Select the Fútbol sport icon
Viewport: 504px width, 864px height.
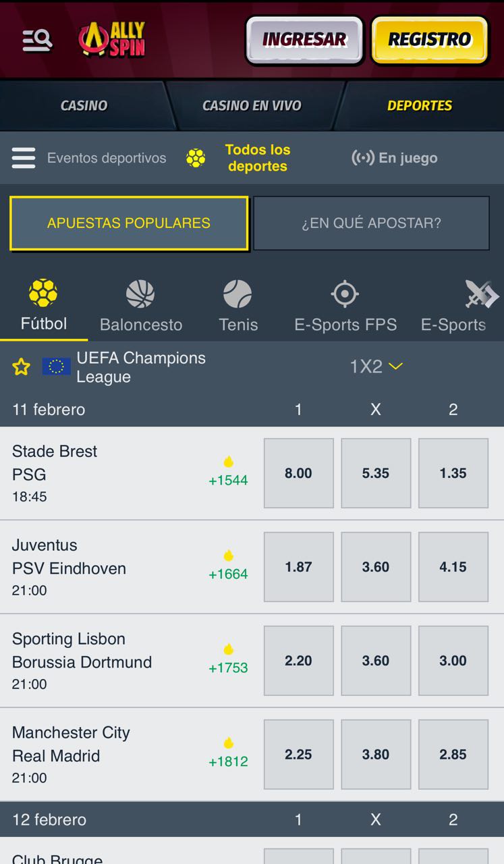point(43,293)
